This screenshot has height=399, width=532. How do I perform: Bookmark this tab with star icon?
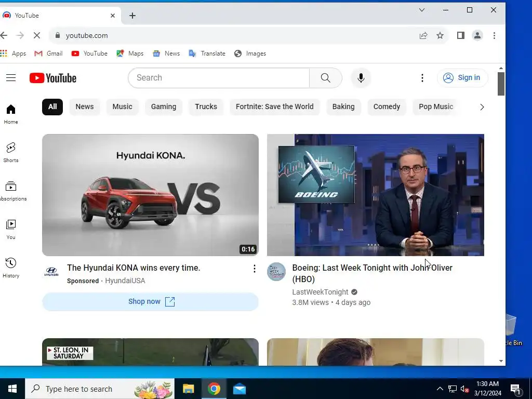tap(440, 35)
